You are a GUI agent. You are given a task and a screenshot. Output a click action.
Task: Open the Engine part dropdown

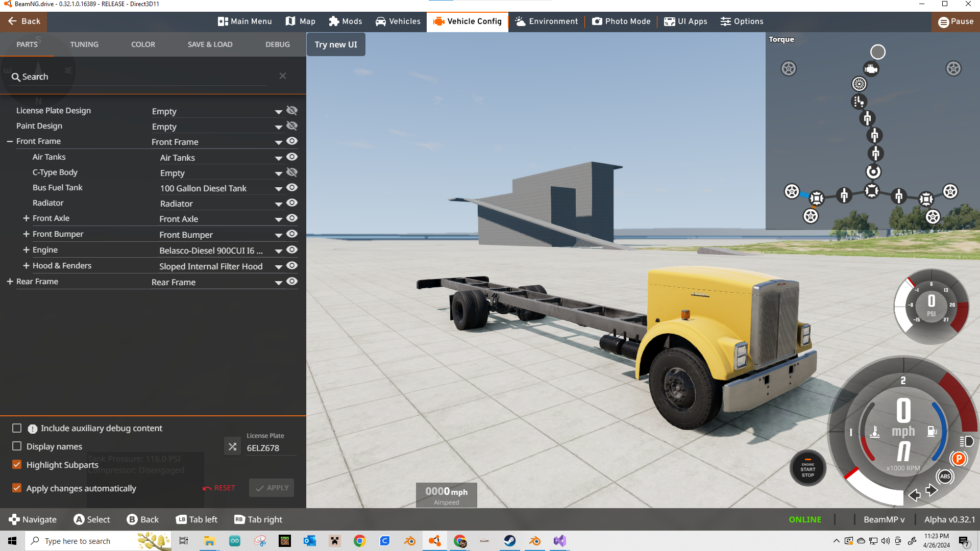tap(278, 251)
